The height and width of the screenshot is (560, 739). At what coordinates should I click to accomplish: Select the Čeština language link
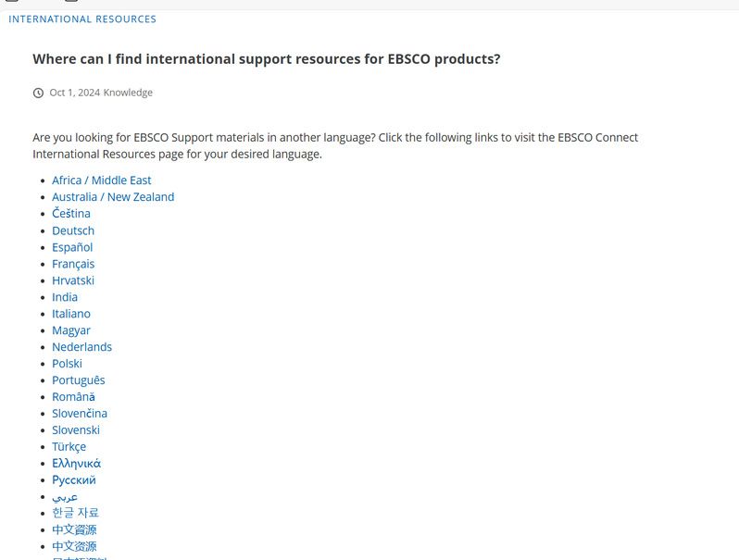pos(71,214)
